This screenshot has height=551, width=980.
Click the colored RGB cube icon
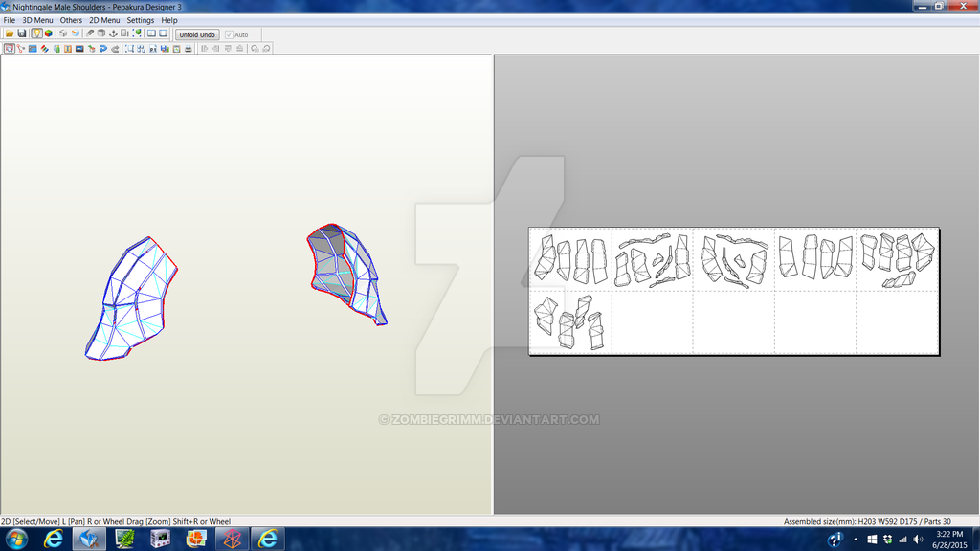(x=49, y=33)
